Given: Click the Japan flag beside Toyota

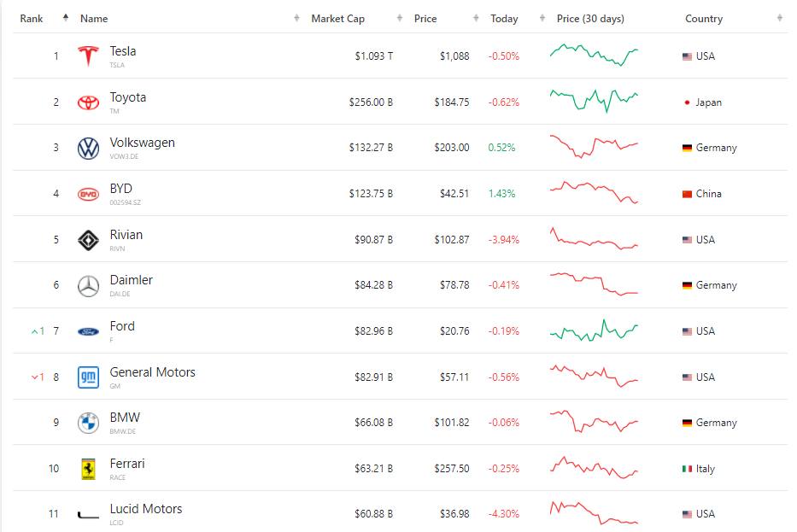Looking at the screenshot, I should tap(687, 102).
